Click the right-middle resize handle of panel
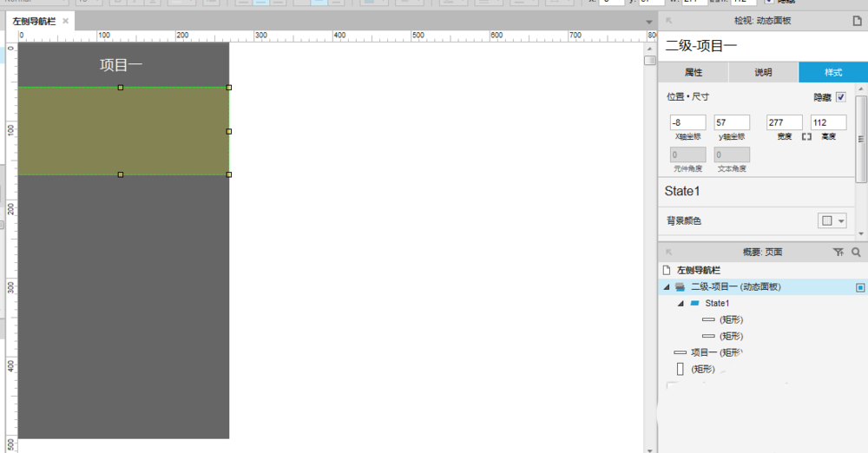The width and height of the screenshot is (868, 453). click(x=228, y=131)
